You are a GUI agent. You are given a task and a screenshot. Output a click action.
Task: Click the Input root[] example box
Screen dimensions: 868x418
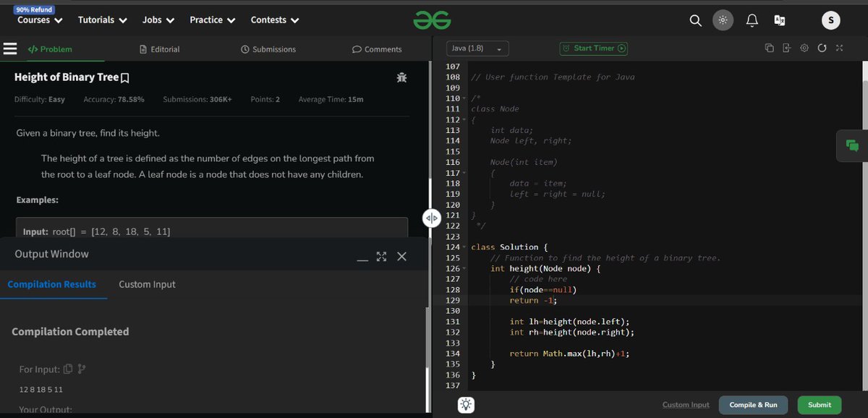click(x=212, y=227)
